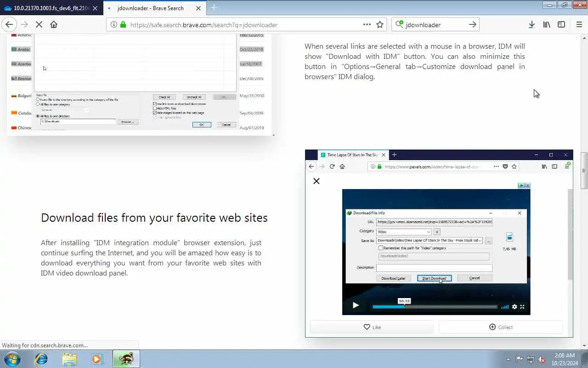This screenshot has height=368, width=588.
Task: Expand the Category dropdown showing Video
Action: pos(428,232)
